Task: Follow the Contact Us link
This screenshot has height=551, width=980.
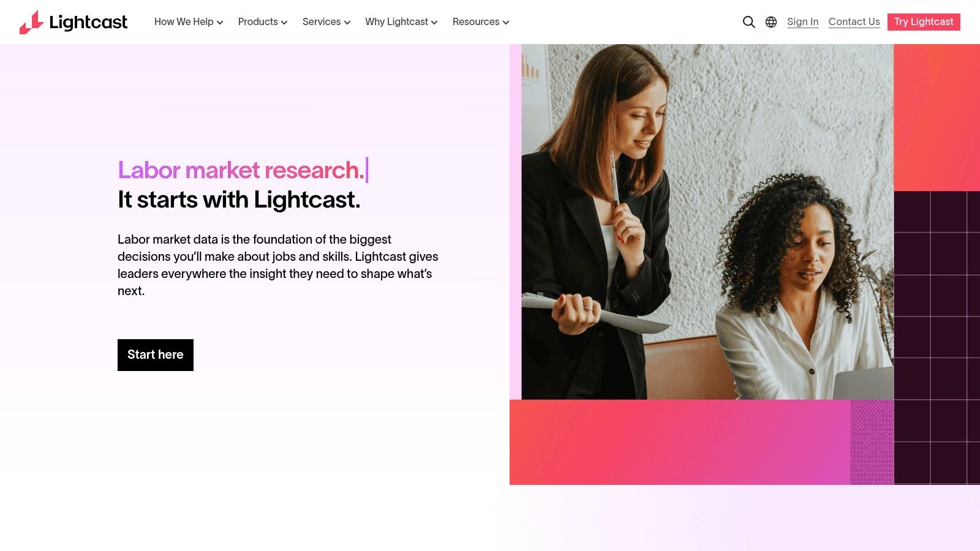Action: tap(854, 22)
